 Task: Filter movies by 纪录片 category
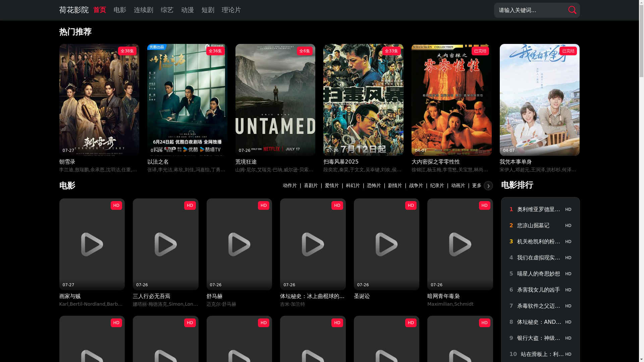tap(437, 186)
